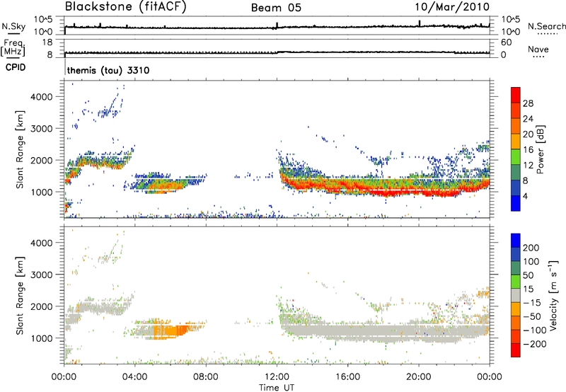
Task: Click the "Slant Range [km]" label of the power panel
Action: [20, 149]
